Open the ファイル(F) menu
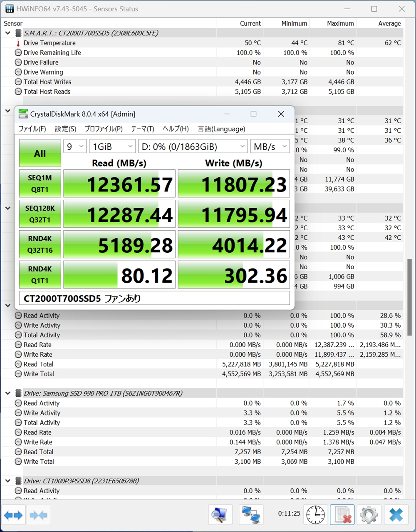Image resolution: width=416 pixels, height=532 pixels. coord(32,129)
